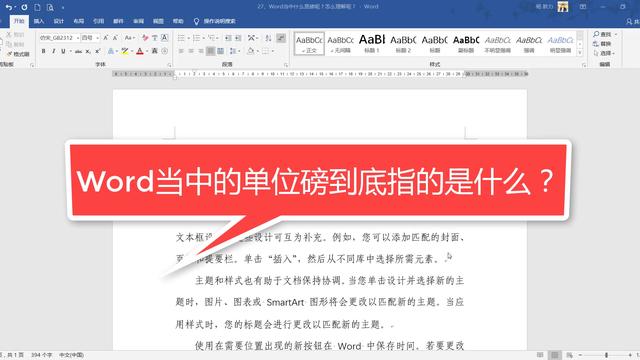Adjust the zoom slider in status bar

(606, 355)
